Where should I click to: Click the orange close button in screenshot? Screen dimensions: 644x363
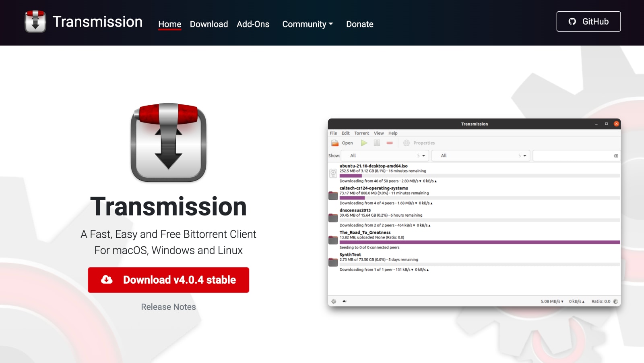(x=616, y=124)
